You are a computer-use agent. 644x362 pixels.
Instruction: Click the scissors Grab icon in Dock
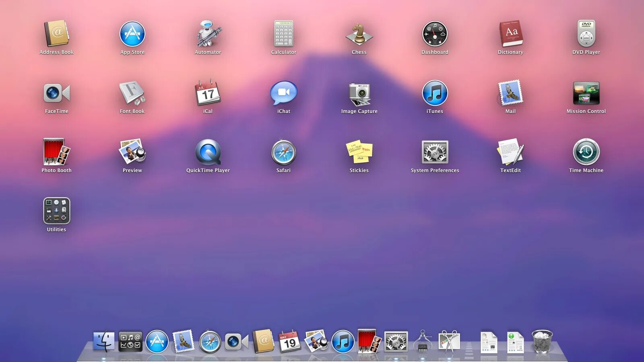pyautogui.click(x=449, y=341)
